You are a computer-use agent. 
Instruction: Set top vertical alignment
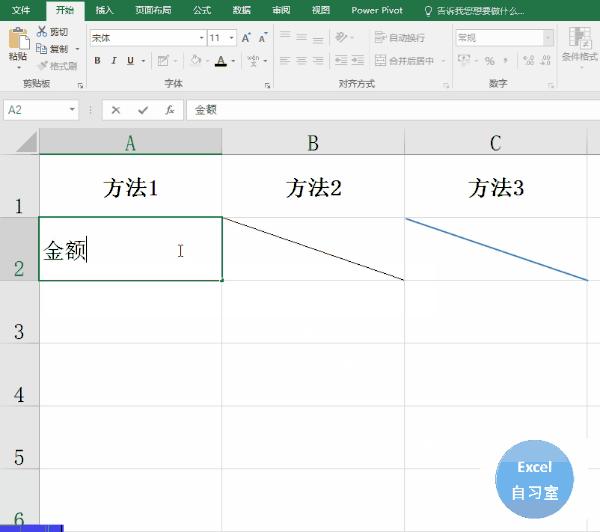pyautogui.click(x=285, y=36)
